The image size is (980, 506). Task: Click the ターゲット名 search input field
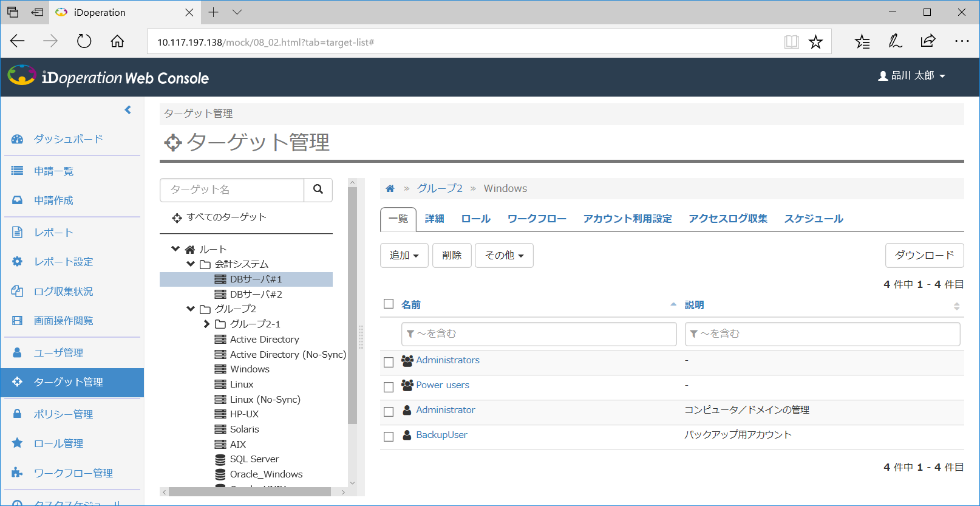232,190
